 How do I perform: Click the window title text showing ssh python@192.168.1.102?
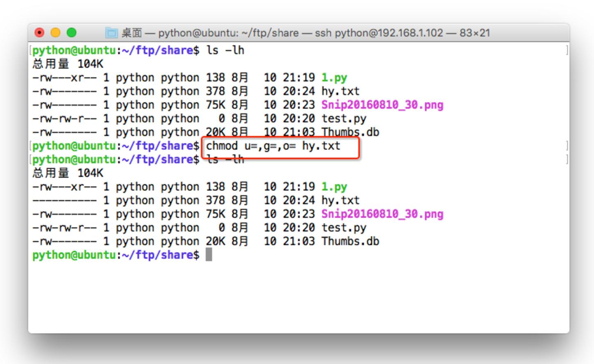[x=305, y=33]
